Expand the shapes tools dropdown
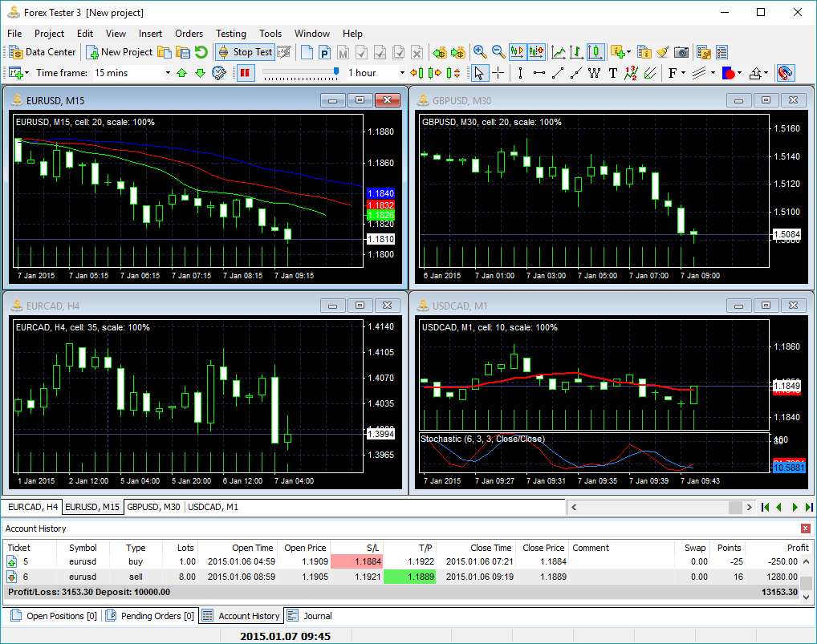Screen dimensions: 817x644 coord(739,74)
